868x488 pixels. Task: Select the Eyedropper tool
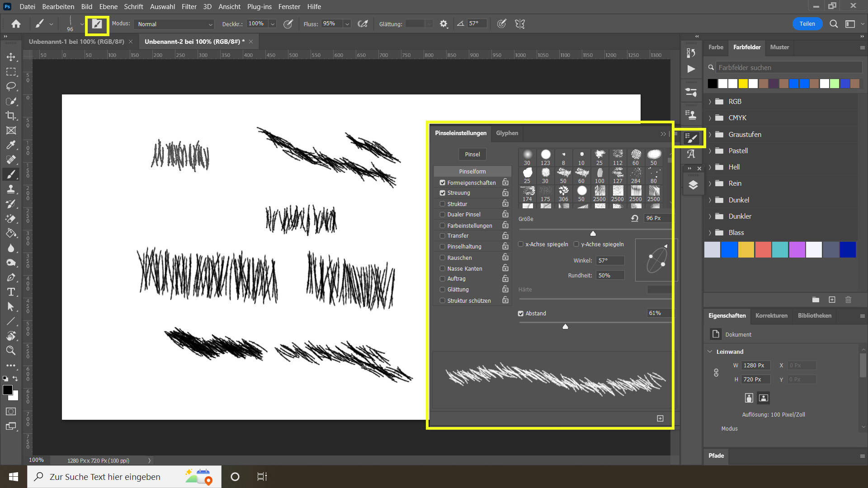click(x=11, y=145)
